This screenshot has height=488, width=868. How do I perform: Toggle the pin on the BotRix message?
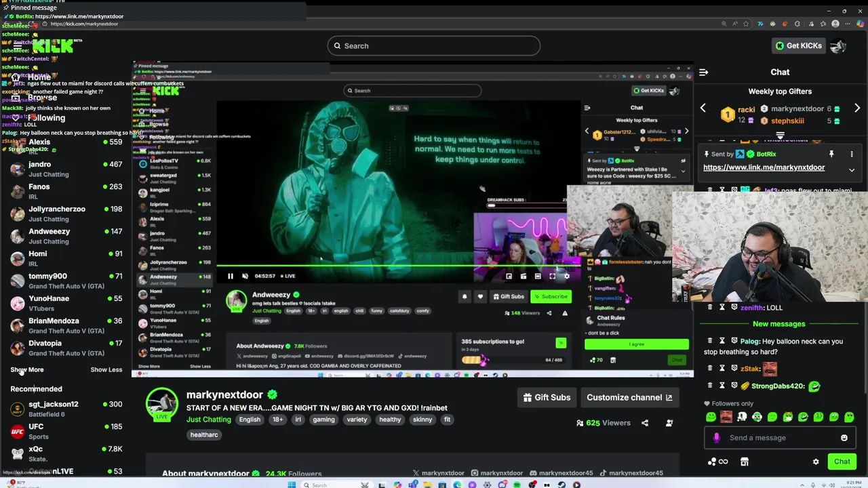[x=831, y=154]
